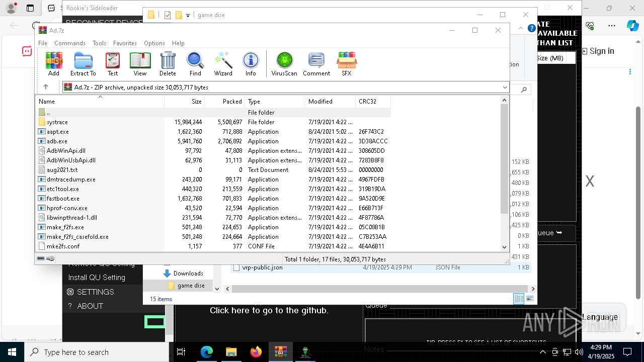Screen dimensions: 644x362
Task: Open archive Info icon
Action: point(251,64)
